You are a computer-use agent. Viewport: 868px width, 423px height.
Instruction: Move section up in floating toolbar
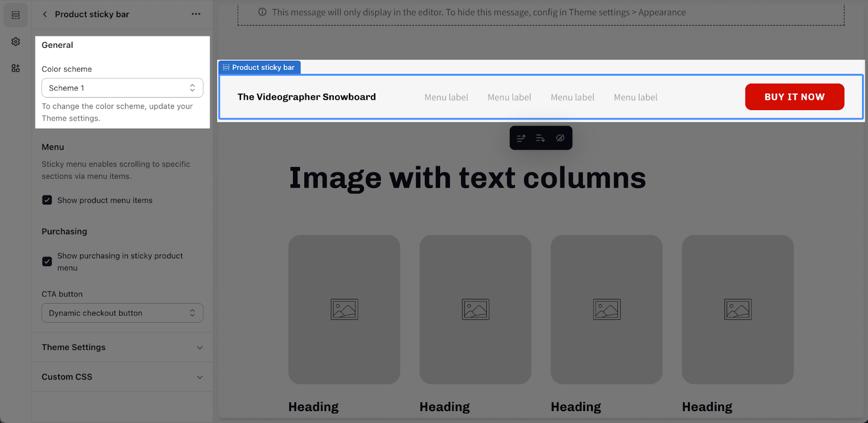tap(521, 138)
